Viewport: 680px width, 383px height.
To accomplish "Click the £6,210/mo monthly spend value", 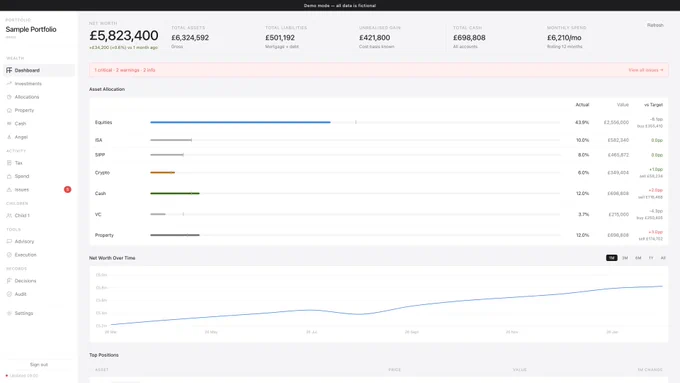I will pos(564,38).
